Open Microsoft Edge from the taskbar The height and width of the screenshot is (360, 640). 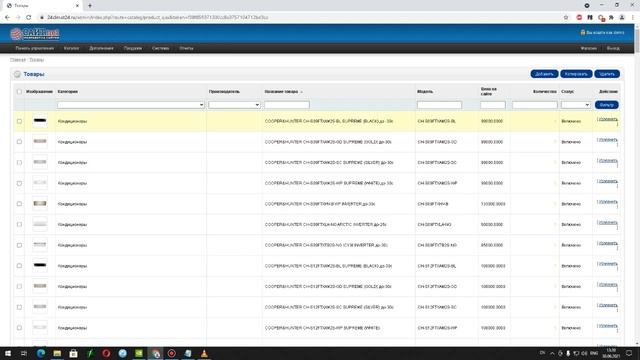40,353
